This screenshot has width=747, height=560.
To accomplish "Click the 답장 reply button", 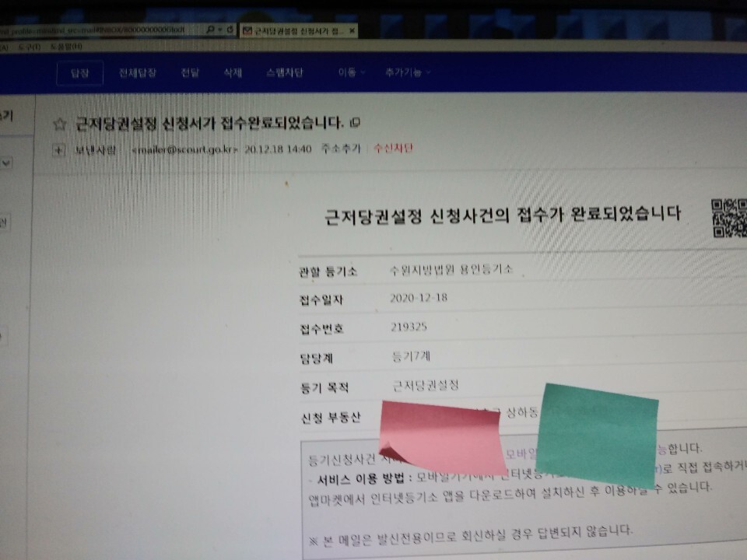I will tap(79, 73).
